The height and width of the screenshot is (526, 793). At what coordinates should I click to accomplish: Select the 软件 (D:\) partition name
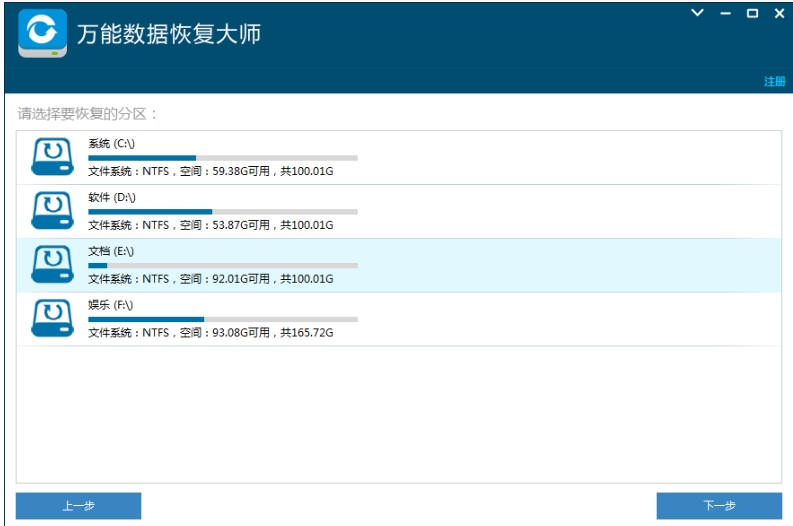112,197
